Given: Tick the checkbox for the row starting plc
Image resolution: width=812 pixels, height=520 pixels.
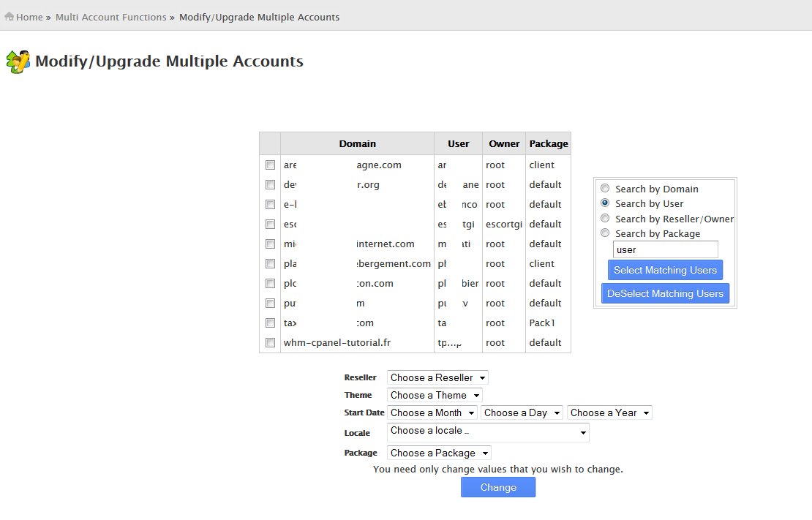Looking at the screenshot, I should coord(271,283).
